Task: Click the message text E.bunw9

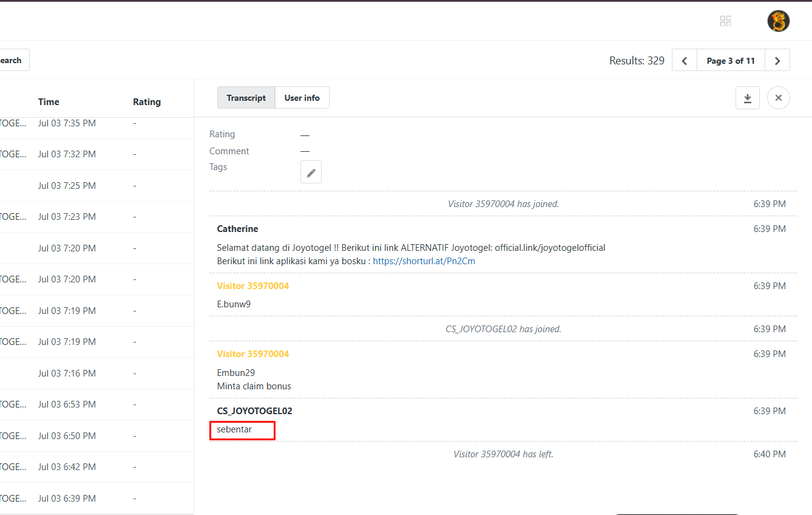Action: point(234,304)
